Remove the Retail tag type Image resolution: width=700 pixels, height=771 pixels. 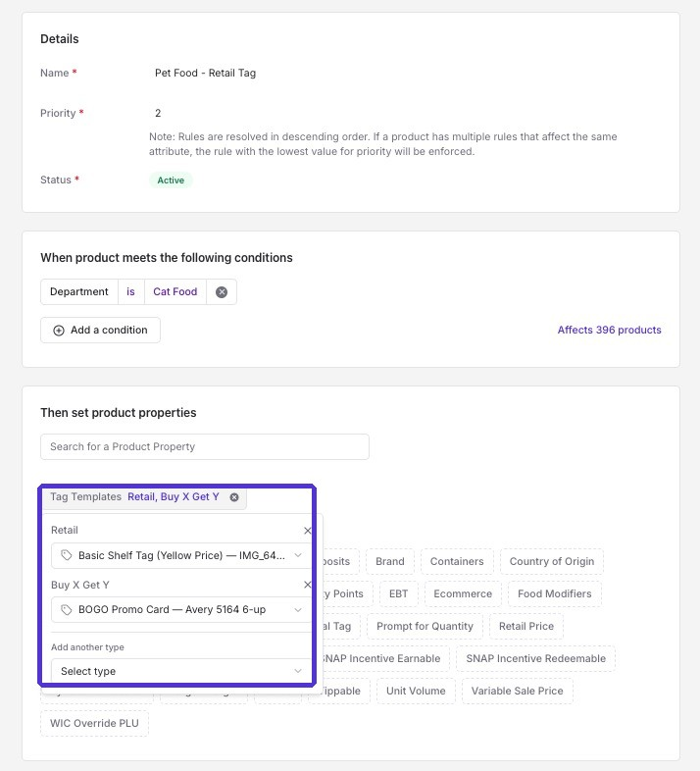pyautogui.click(x=307, y=531)
